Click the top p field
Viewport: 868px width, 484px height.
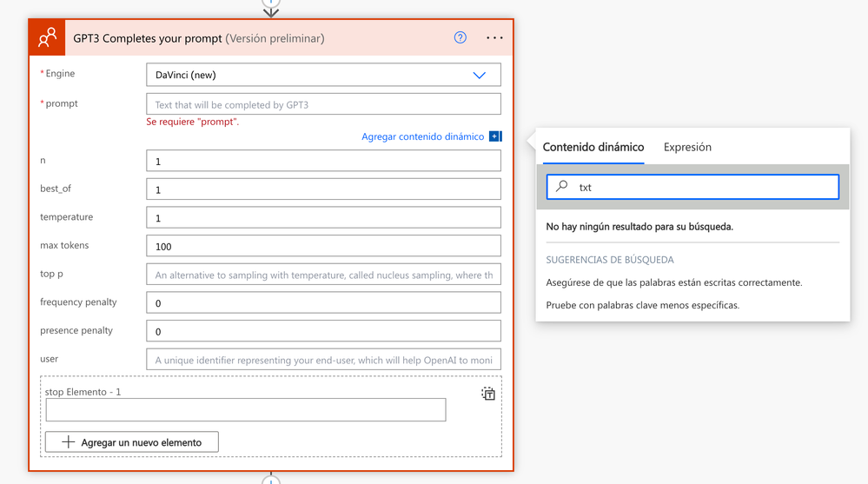(x=323, y=274)
